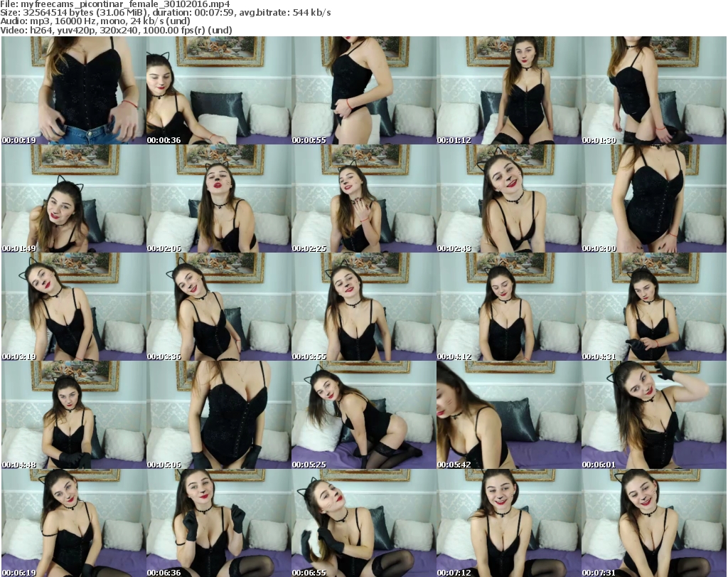Open the thumbnail timestamped 00:00:19
Viewport: 728px width, 577px height.
point(73,90)
